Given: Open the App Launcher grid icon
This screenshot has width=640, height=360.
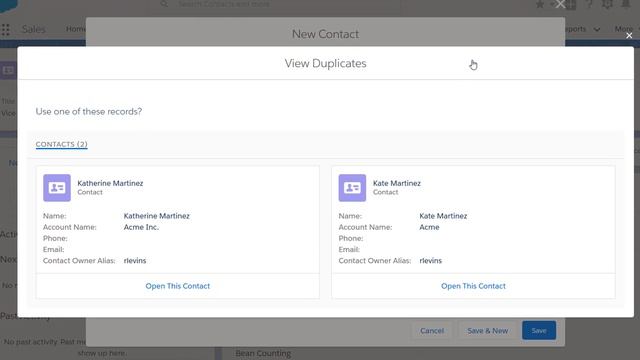Looking at the screenshot, I should [x=5, y=29].
